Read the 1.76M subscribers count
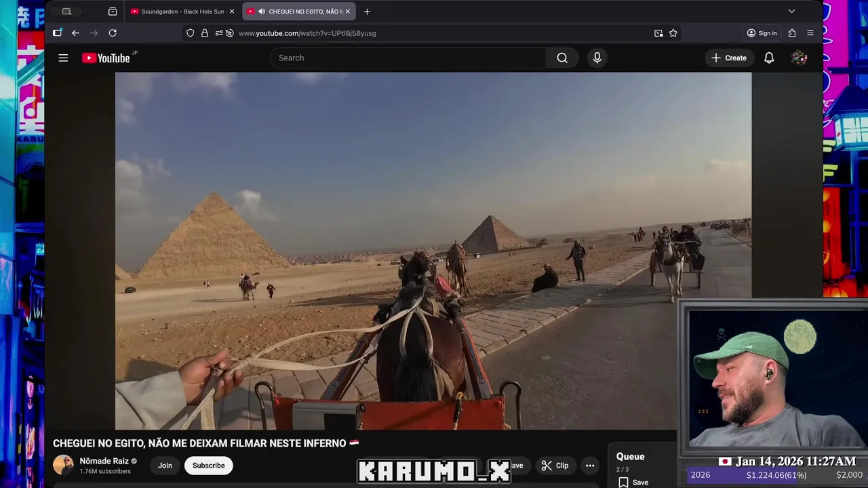Viewport: 868px width, 488px height. pos(105,471)
